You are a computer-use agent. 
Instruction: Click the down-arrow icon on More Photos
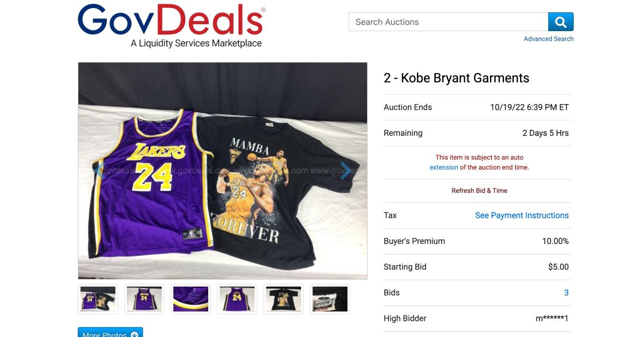134,334
